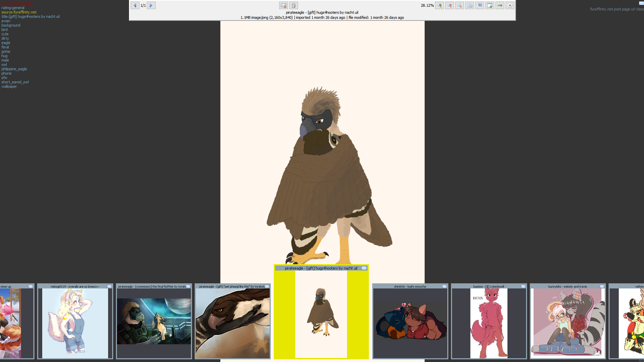644x362 pixels.
Task: Click the 'short_eared_owl' tag
Action: pos(15,82)
